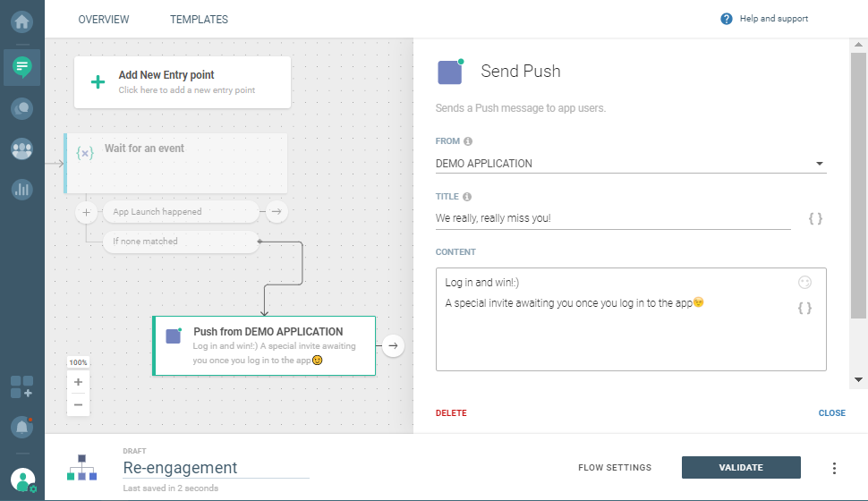The image size is (868, 501).
Task: Open the Conversations sidebar icon
Action: [22, 108]
